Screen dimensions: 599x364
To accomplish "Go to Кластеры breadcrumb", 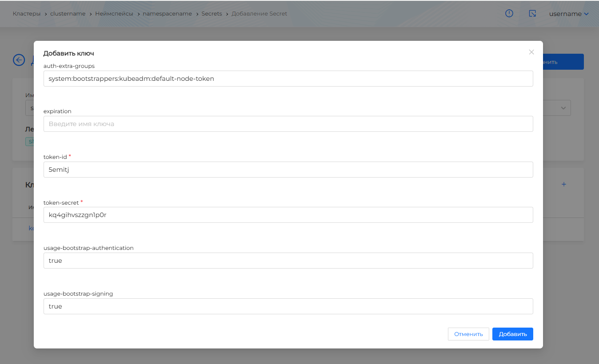I will 27,14.
